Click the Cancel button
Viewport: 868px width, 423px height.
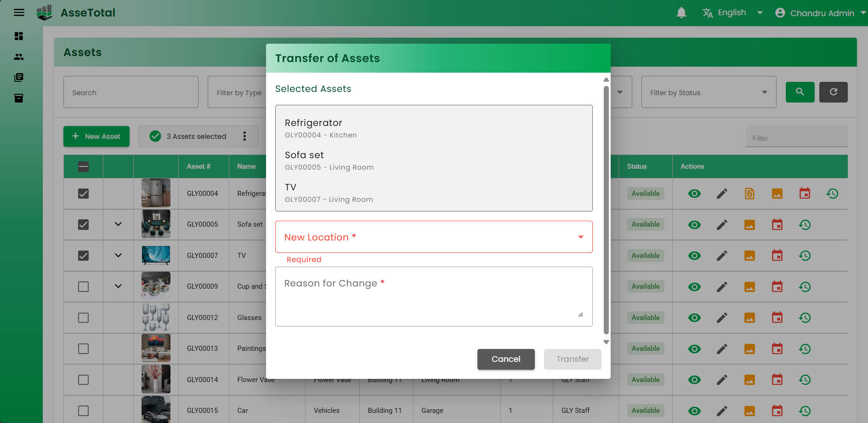pos(506,359)
